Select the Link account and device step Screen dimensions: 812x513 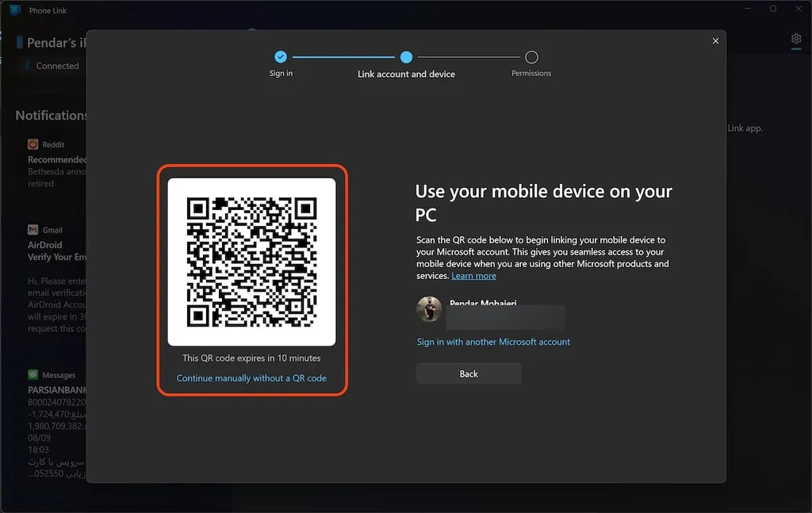point(406,57)
